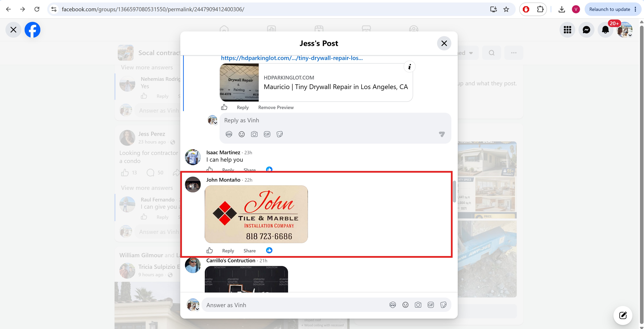Send the reply with the arrow icon
644x329 pixels.
tap(442, 134)
